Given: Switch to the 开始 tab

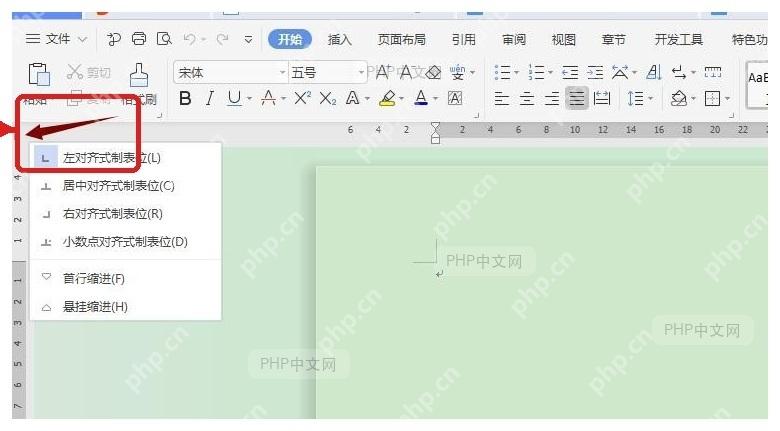Looking at the screenshot, I should 290,39.
